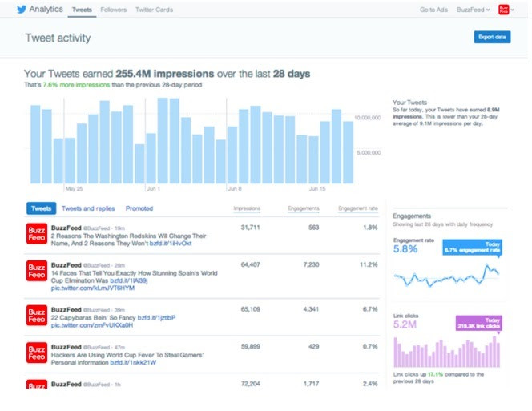Open the profile avatar menu
The height and width of the screenshot is (411, 532).
(506, 10)
